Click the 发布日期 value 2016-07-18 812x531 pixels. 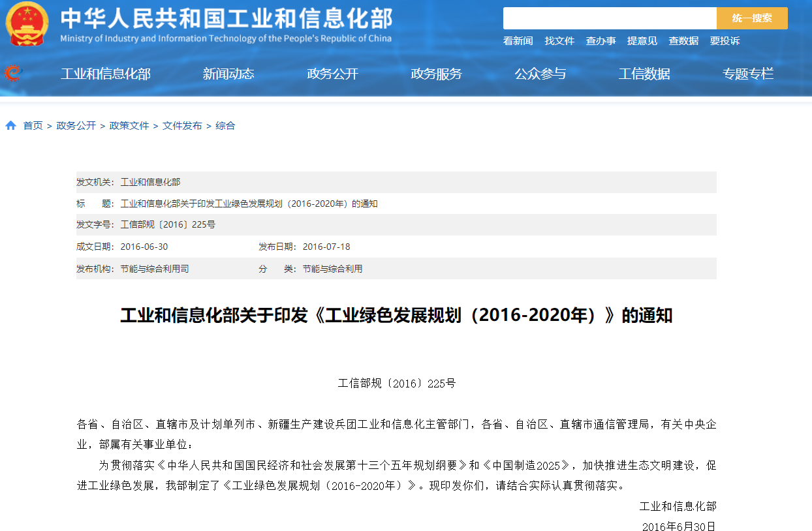(326, 247)
